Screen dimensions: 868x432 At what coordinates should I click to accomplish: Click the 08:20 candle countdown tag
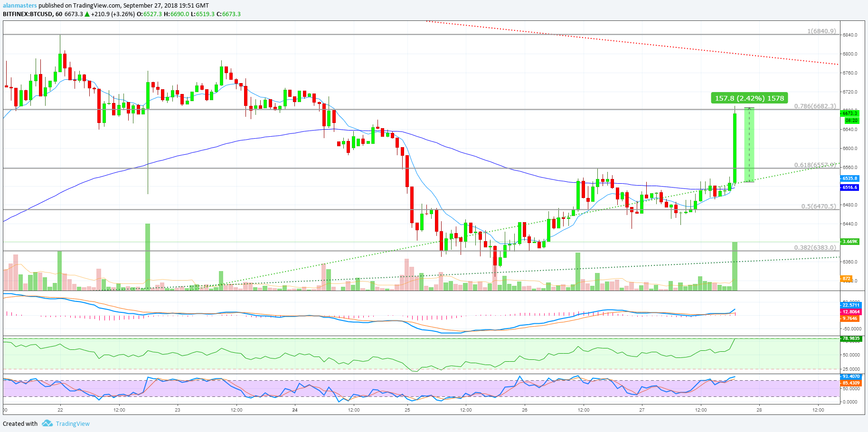click(x=851, y=121)
